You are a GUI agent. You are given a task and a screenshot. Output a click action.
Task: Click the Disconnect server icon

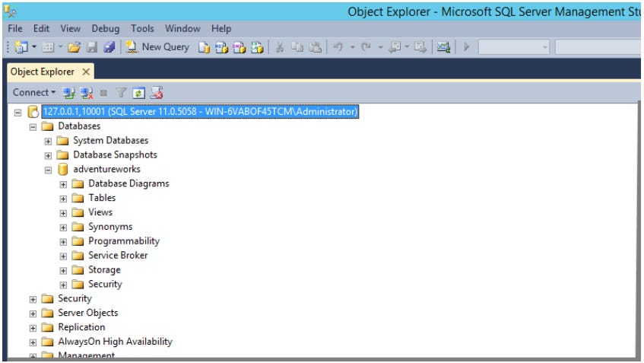pos(87,94)
